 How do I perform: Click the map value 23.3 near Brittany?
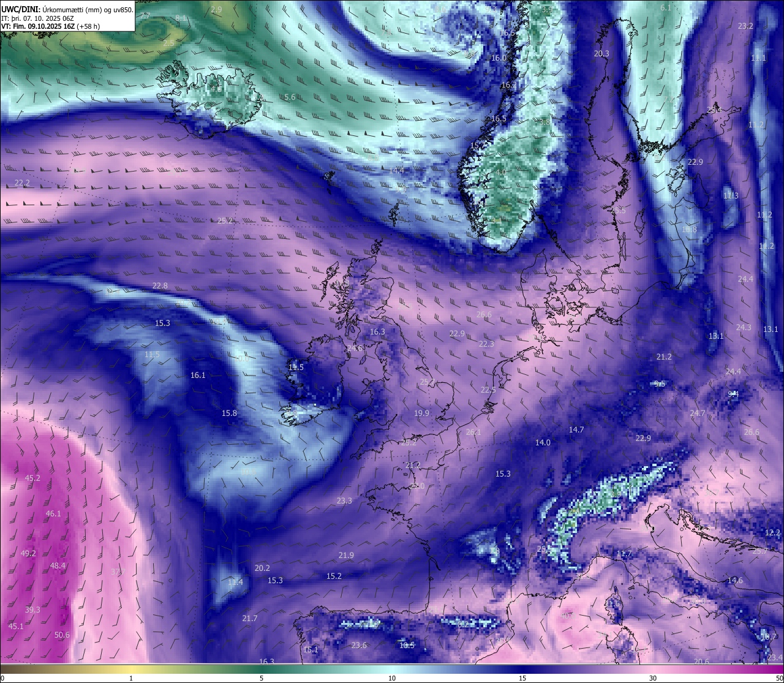(x=344, y=500)
